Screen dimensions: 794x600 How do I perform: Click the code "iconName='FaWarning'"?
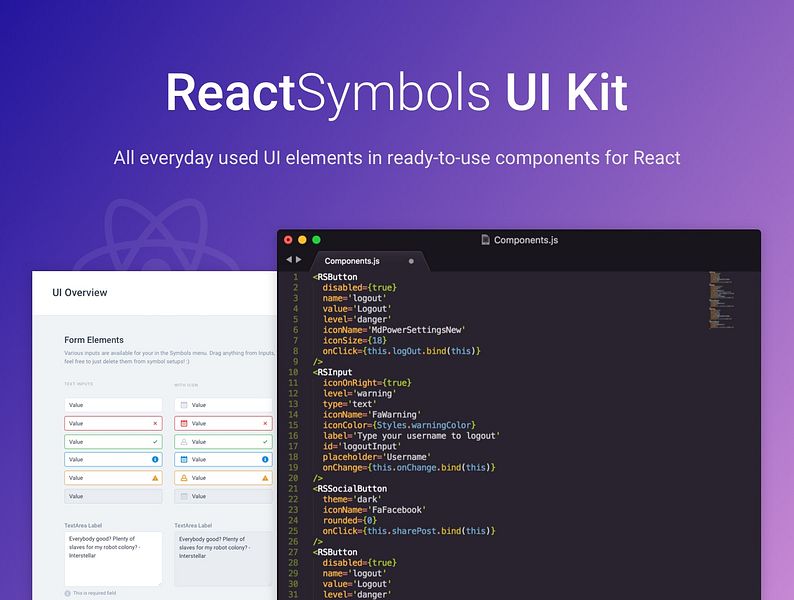click(x=372, y=415)
